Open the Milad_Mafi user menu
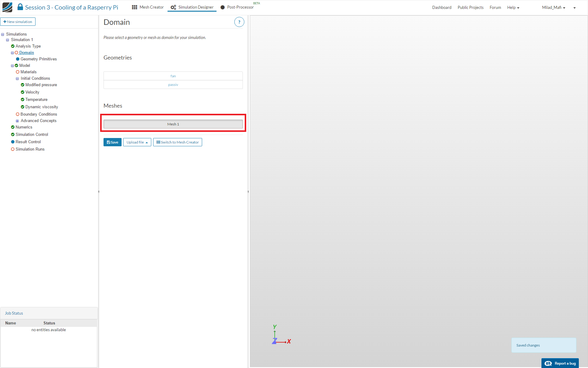Viewport: 588px width, 368px height. point(553,7)
